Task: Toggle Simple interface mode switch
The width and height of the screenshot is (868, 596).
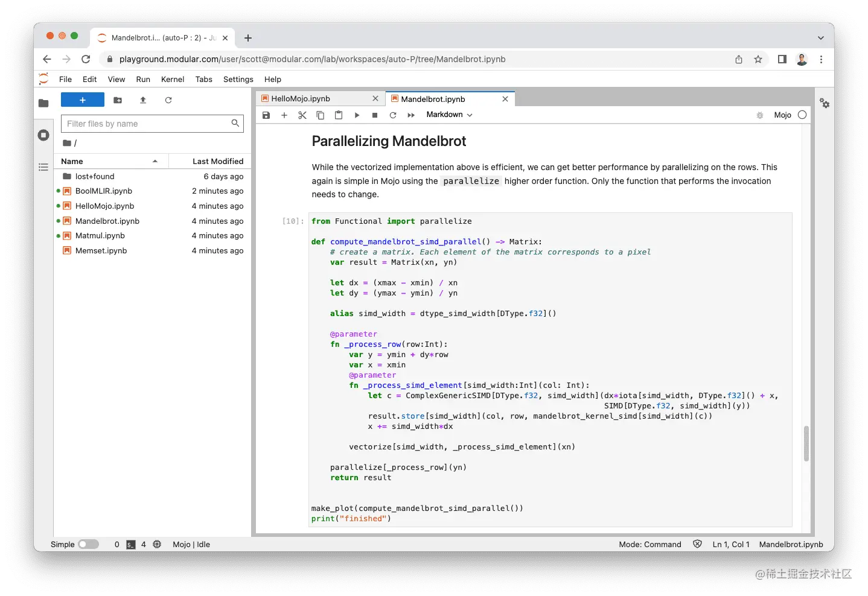Action: (x=89, y=544)
